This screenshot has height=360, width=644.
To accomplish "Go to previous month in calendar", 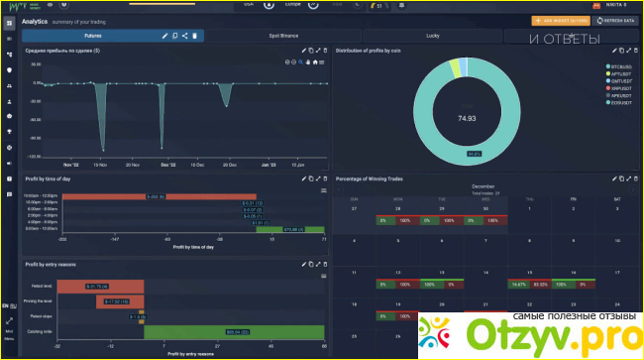I will pyautogui.click(x=339, y=189).
